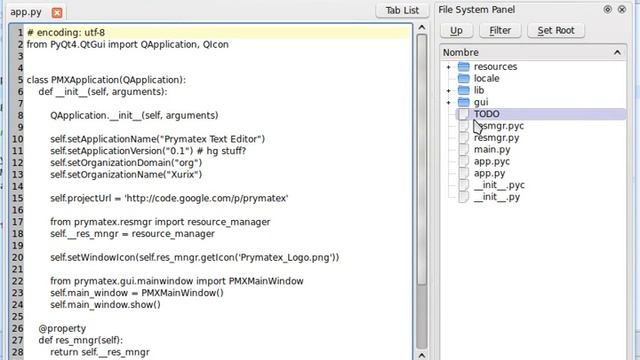Click the 'class PMXApplication(QApplication):' line
This screenshot has width=640, height=360.
106,80
